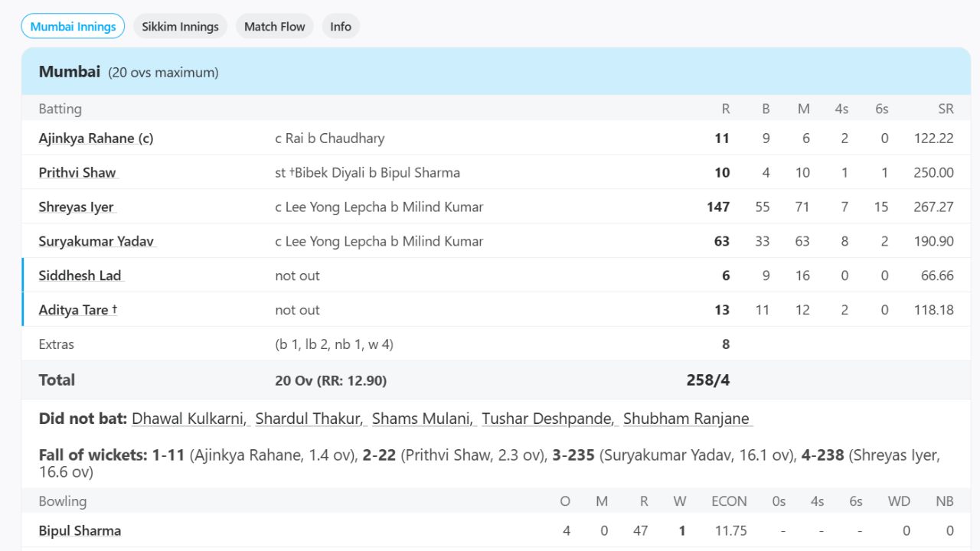Select Siddhesh Lad from the batting list

[x=80, y=275]
